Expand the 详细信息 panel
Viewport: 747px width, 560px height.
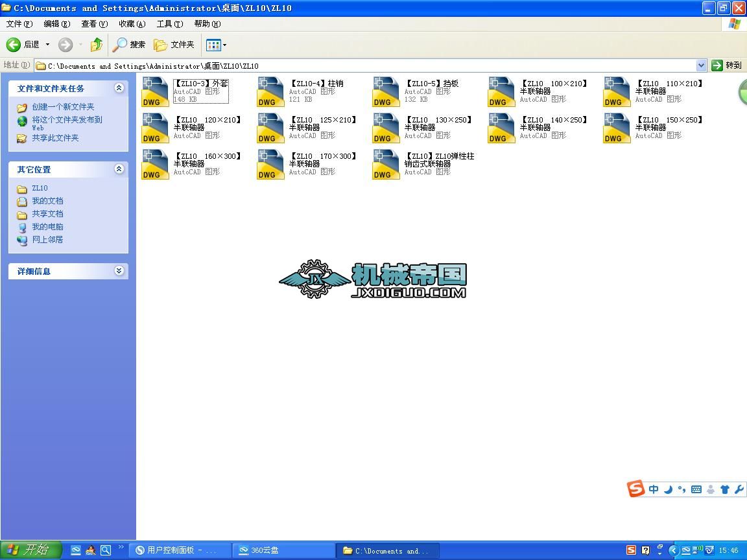pos(119,271)
